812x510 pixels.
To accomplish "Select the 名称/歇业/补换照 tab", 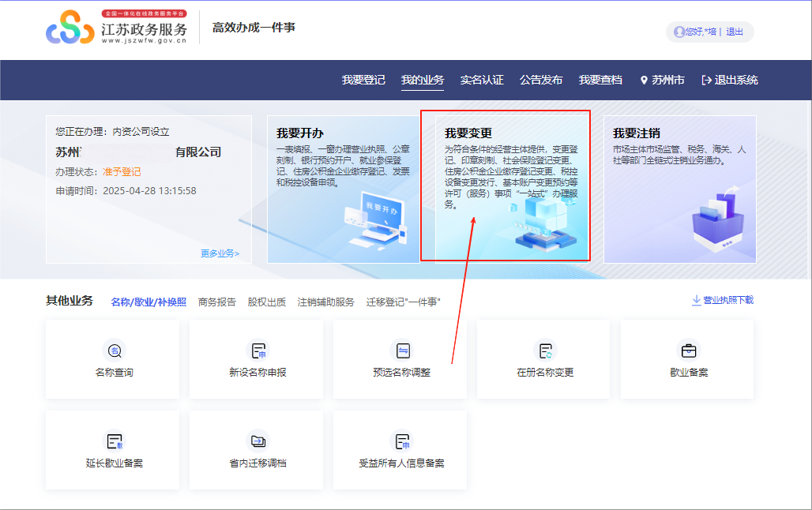I will coord(148,302).
